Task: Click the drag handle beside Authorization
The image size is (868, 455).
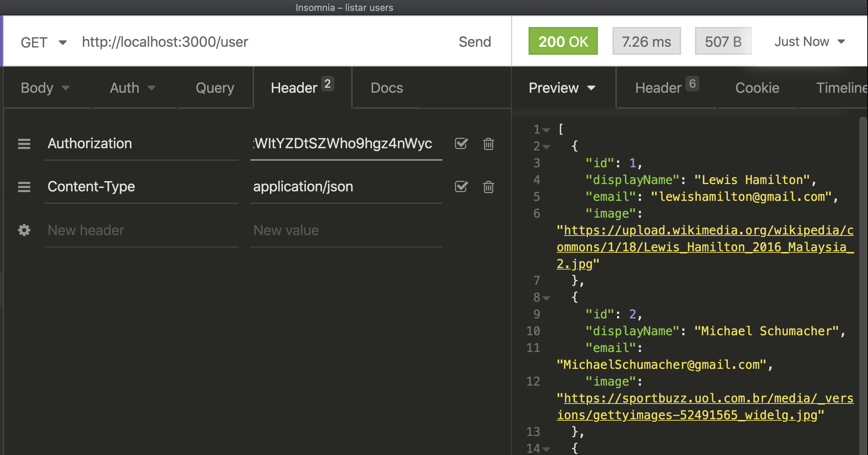Action: (x=24, y=144)
